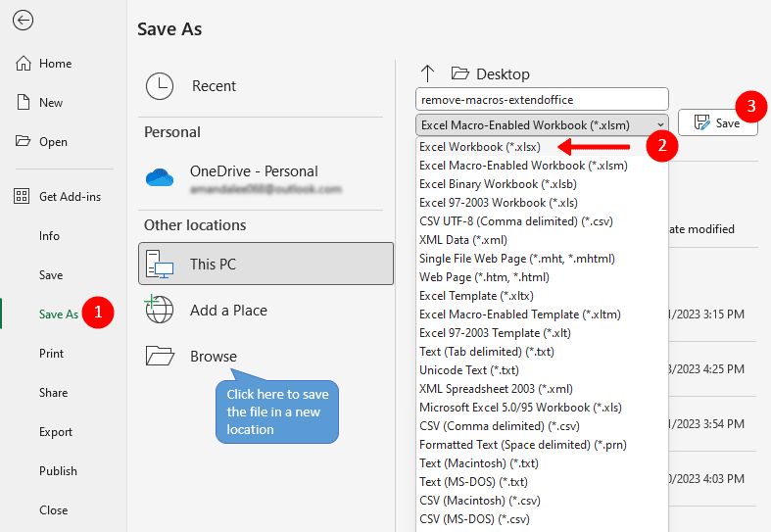Click the Add a Place globe icon
The image size is (771, 532).
pyautogui.click(x=159, y=309)
